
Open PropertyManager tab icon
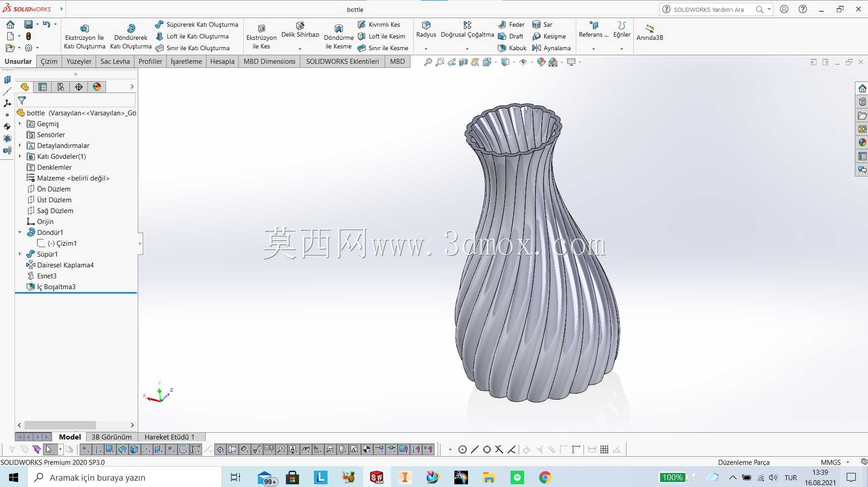point(43,87)
